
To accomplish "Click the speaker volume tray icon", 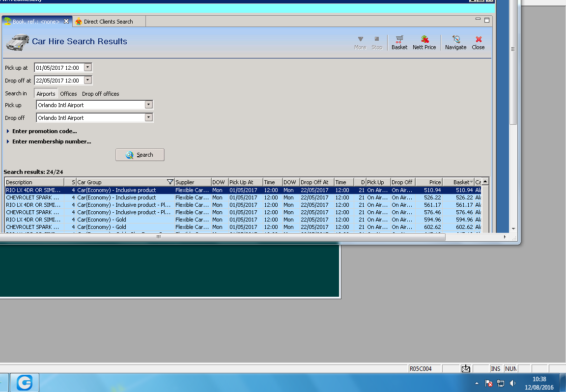I will (x=512, y=383).
